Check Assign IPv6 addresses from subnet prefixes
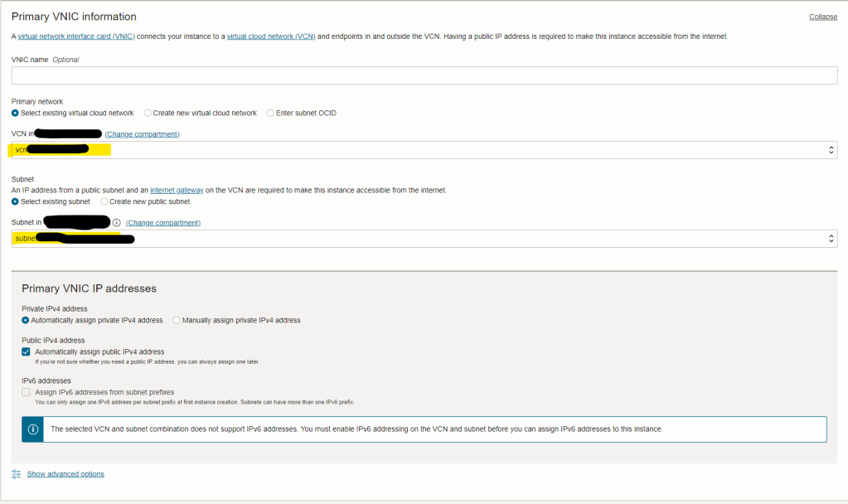The width and height of the screenshot is (848, 504). coord(27,392)
